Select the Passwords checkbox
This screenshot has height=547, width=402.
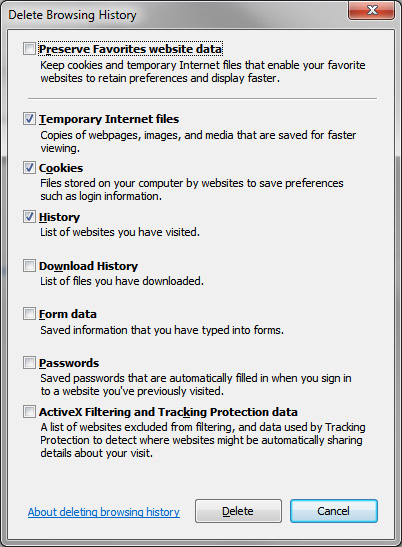tap(29, 362)
